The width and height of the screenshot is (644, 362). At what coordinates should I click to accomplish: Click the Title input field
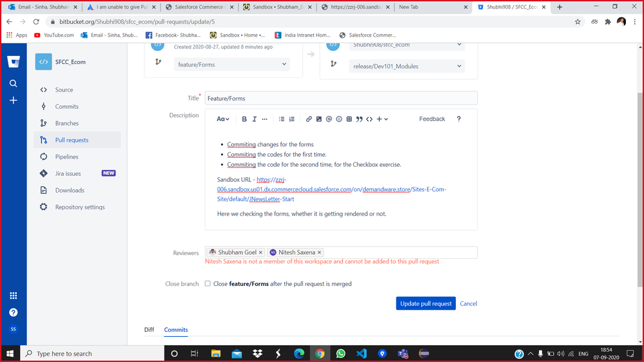point(341,98)
